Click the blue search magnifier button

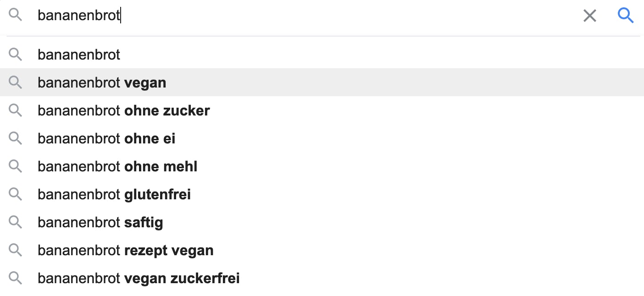[x=626, y=16]
